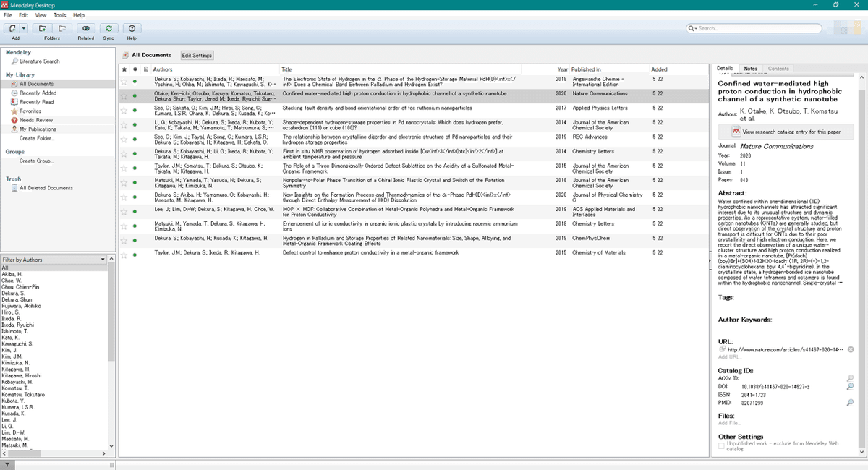Open the Add button dropdown arrow
This screenshot has height=470, width=868.
(24, 28)
